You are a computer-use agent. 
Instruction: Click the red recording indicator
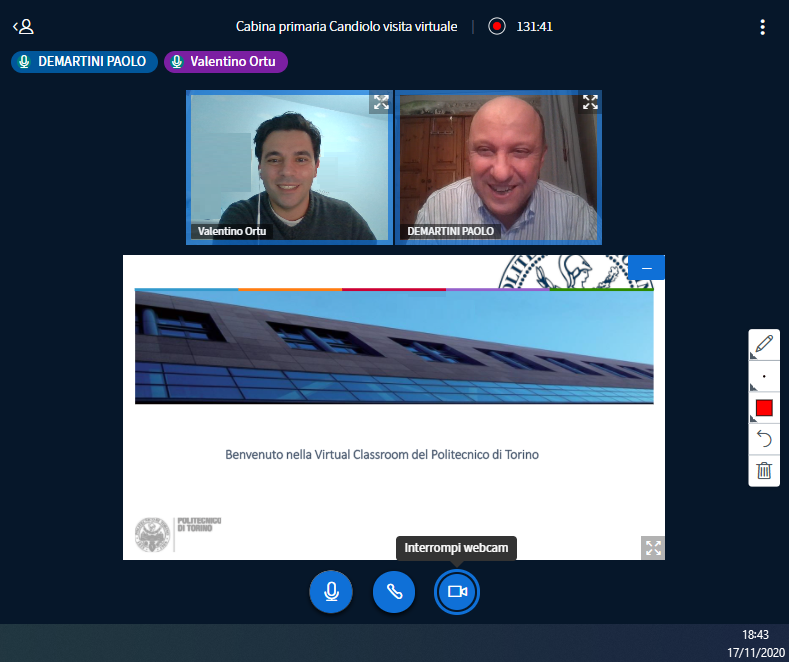tap(497, 27)
